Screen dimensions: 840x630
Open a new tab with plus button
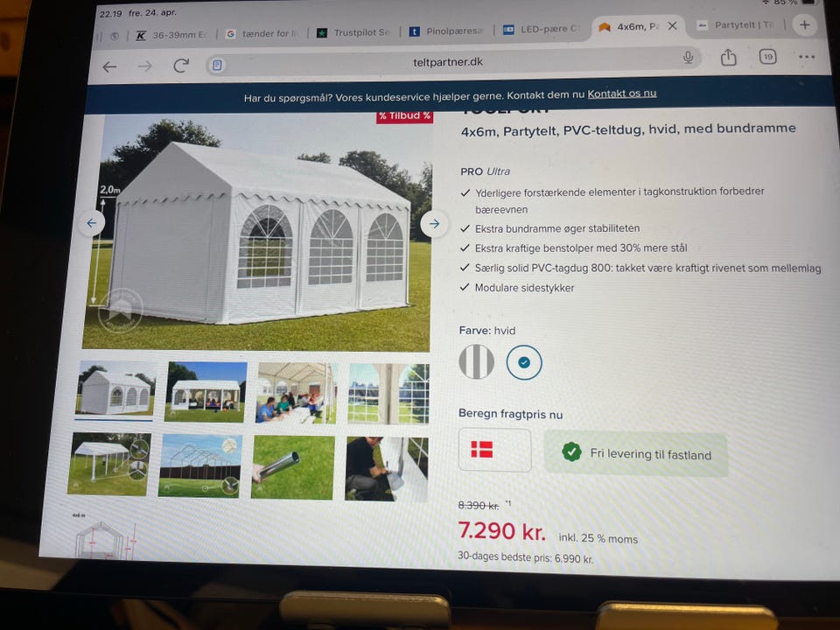pos(805,24)
